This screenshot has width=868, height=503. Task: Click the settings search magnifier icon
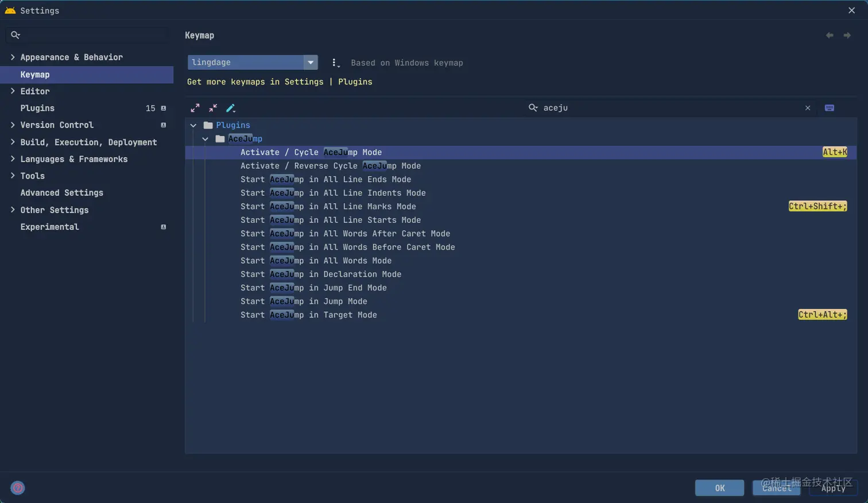(15, 35)
